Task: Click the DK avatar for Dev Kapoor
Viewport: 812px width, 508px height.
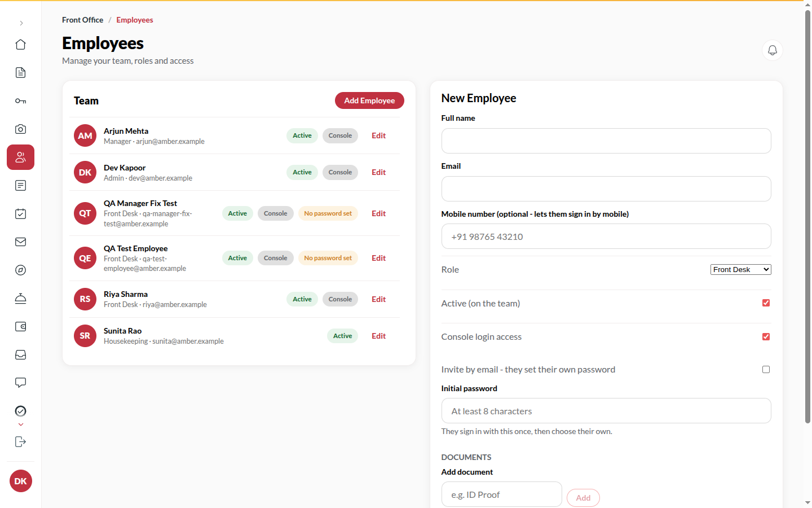Action: point(85,172)
